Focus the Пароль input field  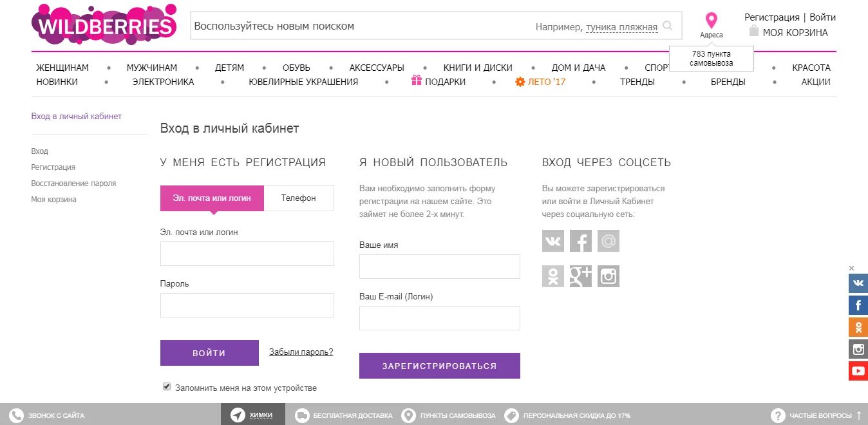(x=247, y=305)
